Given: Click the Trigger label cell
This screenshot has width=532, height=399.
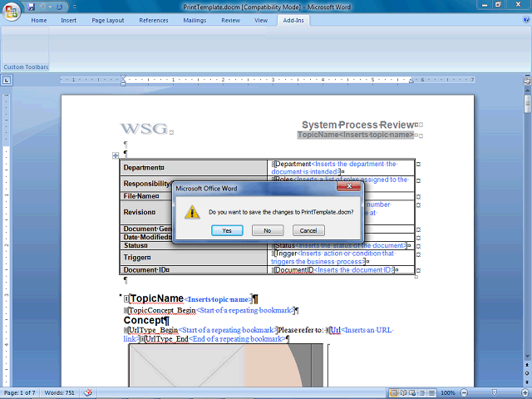Looking at the screenshot, I should [194, 258].
